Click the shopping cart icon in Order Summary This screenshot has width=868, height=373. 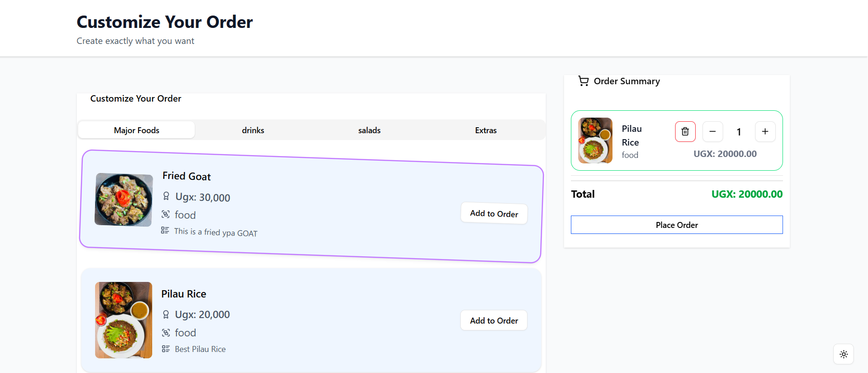click(x=583, y=81)
